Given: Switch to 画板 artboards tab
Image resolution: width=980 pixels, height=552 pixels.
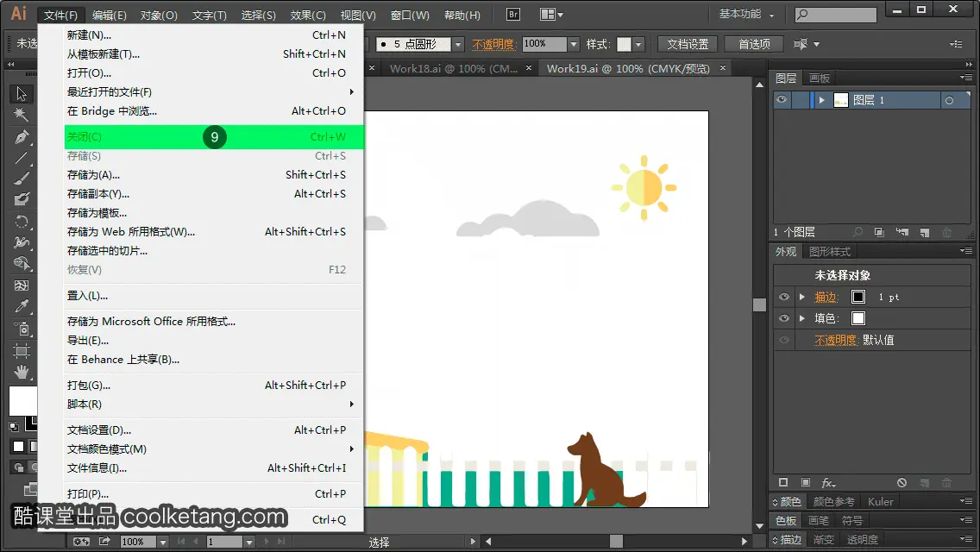Looking at the screenshot, I should point(820,78).
